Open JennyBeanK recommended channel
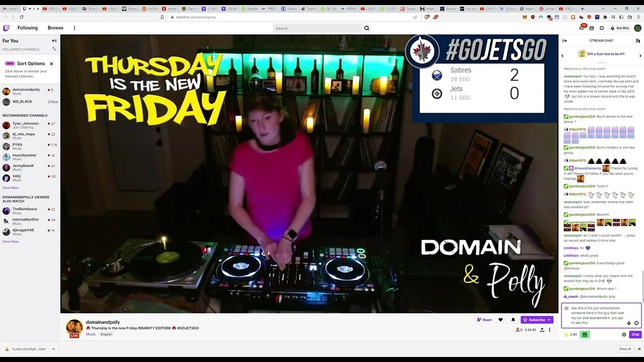Viewport: 644px width, 362px height. 30,167
